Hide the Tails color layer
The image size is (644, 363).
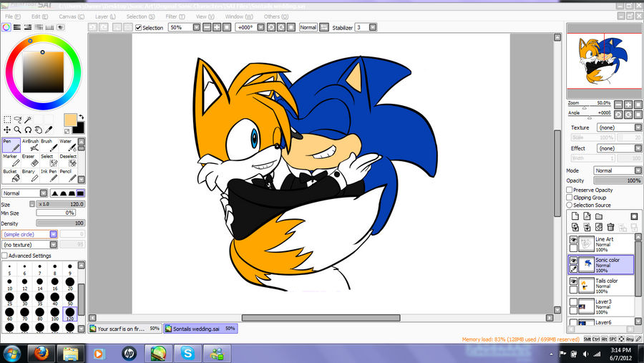573,281
